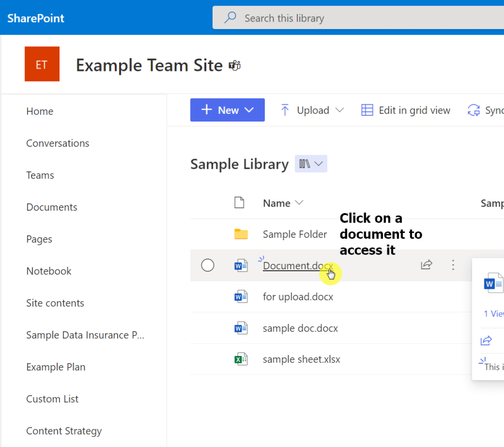Open more actions for Document.docx
The width and height of the screenshot is (504, 447).
(x=453, y=265)
